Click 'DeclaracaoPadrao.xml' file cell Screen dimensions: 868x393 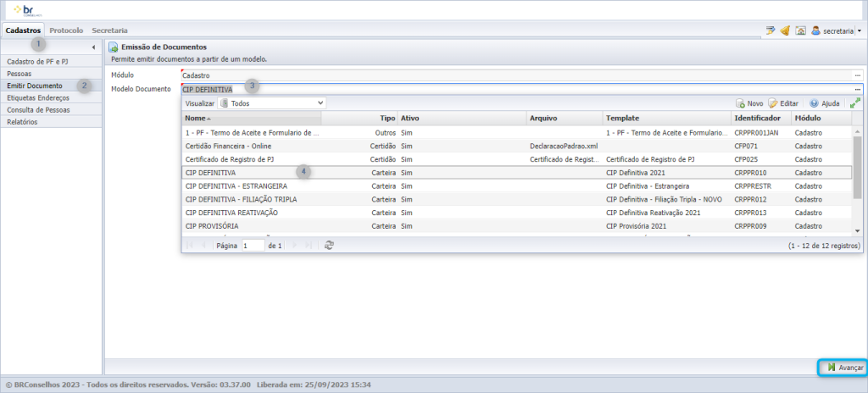[x=564, y=147]
